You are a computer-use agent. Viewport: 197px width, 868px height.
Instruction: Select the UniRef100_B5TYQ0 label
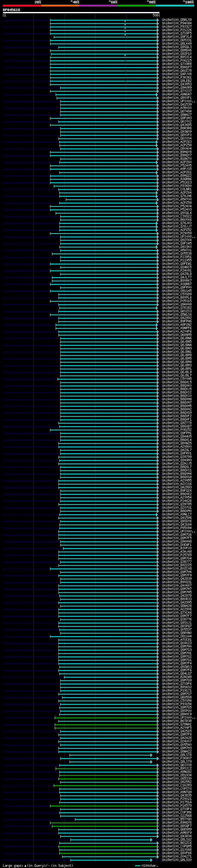[177, 819]
